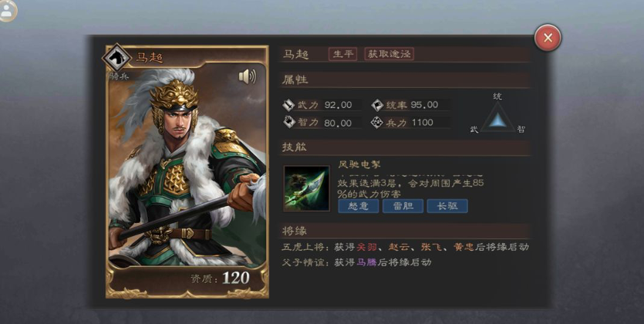Open the 生平 biography tab
Image resolution: width=644 pixels, height=324 pixels.
[x=342, y=54]
